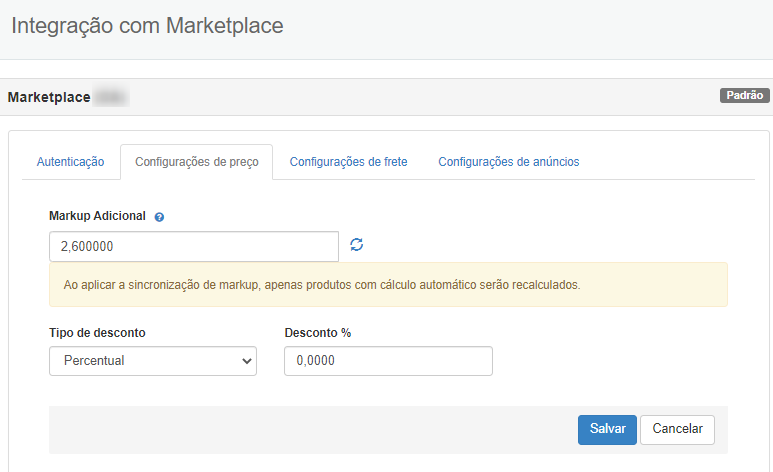
Task: Click the Desconto % label text
Action: tap(317, 332)
